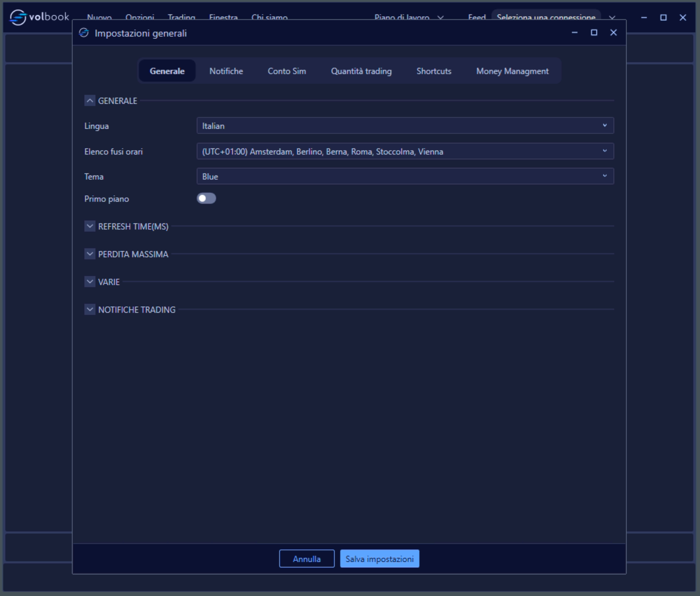Viewport: 700px width, 596px height.
Task: Expand the REFRESH TIME(MS) section
Action: (90, 226)
